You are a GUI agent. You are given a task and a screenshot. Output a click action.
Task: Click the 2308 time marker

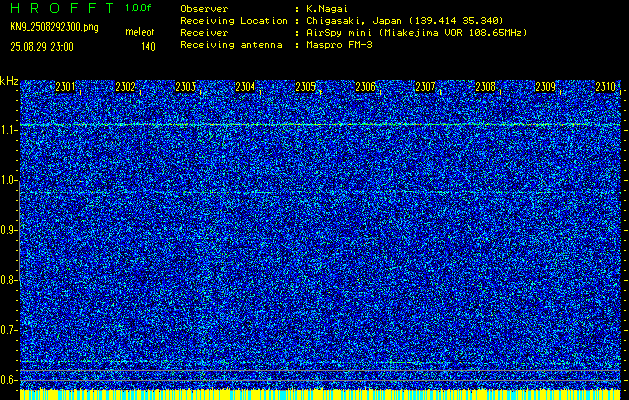pos(485,87)
